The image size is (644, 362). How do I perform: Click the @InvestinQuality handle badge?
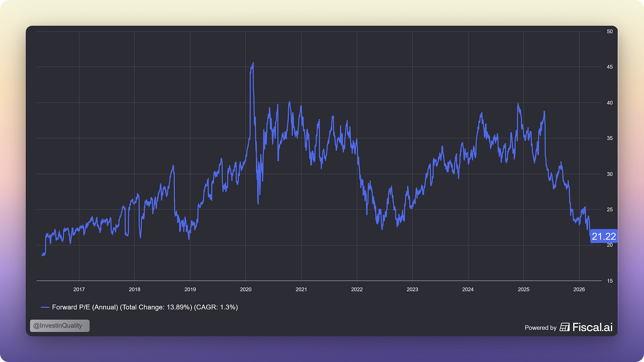click(x=60, y=326)
